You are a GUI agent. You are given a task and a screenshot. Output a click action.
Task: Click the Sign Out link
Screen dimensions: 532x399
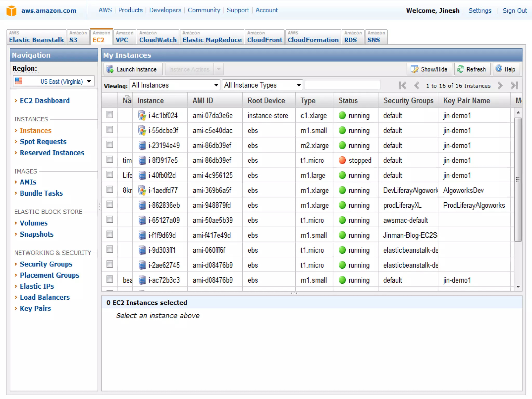[514, 11]
